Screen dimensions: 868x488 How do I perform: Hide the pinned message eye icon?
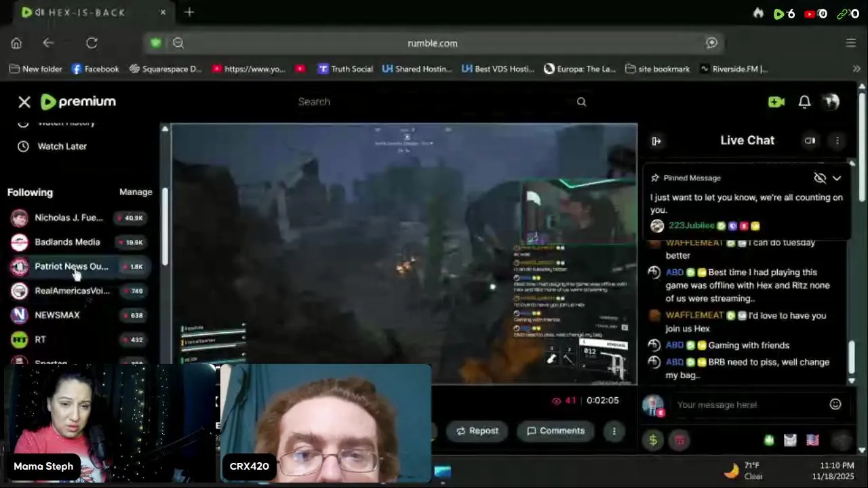(820, 178)
